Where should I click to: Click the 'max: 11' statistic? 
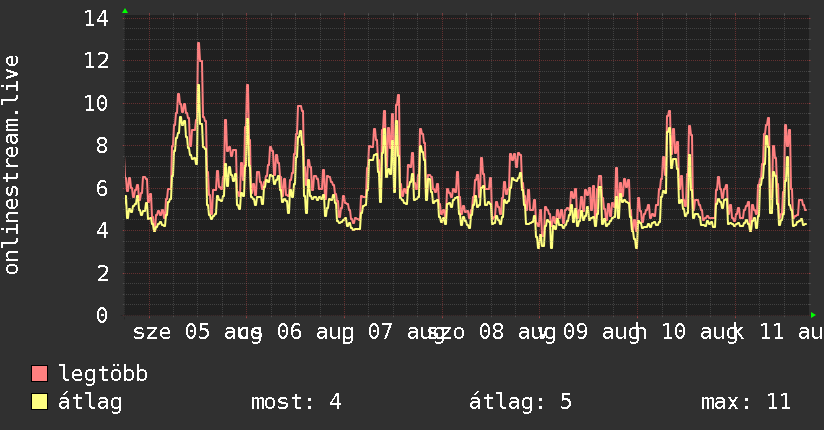(746, 402)
